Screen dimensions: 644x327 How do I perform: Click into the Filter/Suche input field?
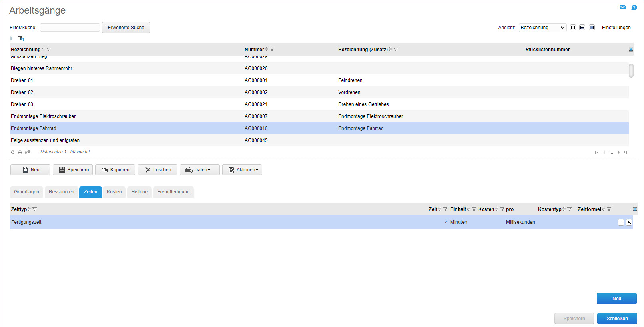click(70, 28)
